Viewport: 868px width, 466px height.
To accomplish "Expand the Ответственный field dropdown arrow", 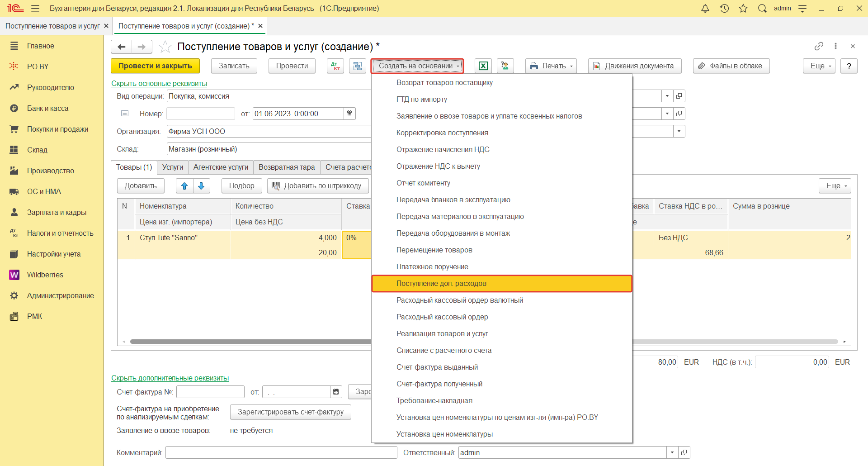I will [x=672, y=452].
